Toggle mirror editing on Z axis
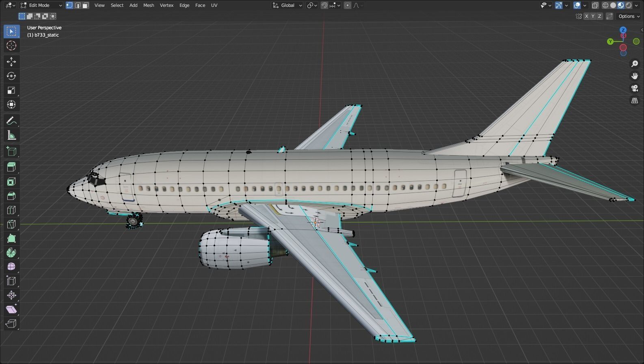Image resolution: width=644 pixels, height=364 pixels. (x=599, y=16)
